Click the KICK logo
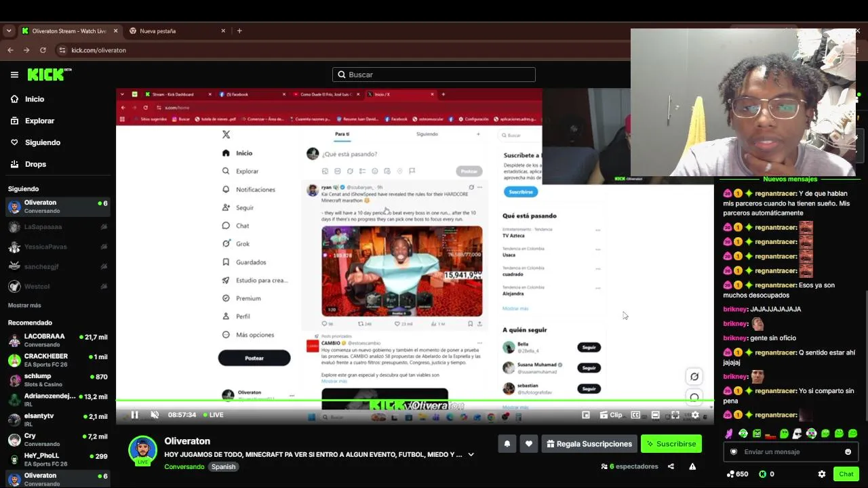 [x=50, y=75]
